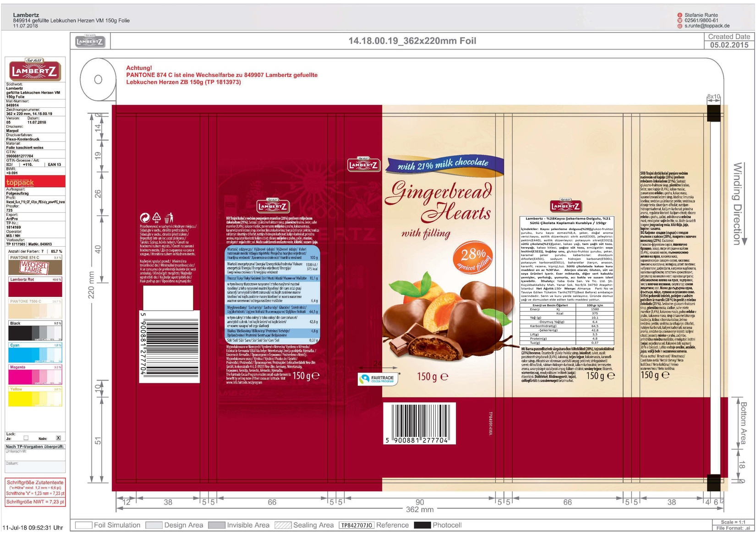The width and height of the screenshot is (756, 535).
Task: Click the Unterschrift signature field
Action: (35, 455)
